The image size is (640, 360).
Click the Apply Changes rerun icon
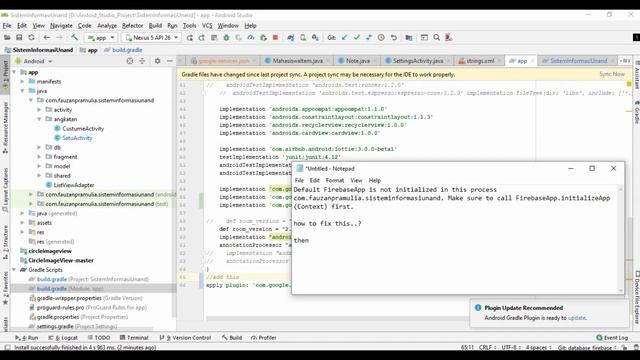pyautogui.click(x=190, y=38)
